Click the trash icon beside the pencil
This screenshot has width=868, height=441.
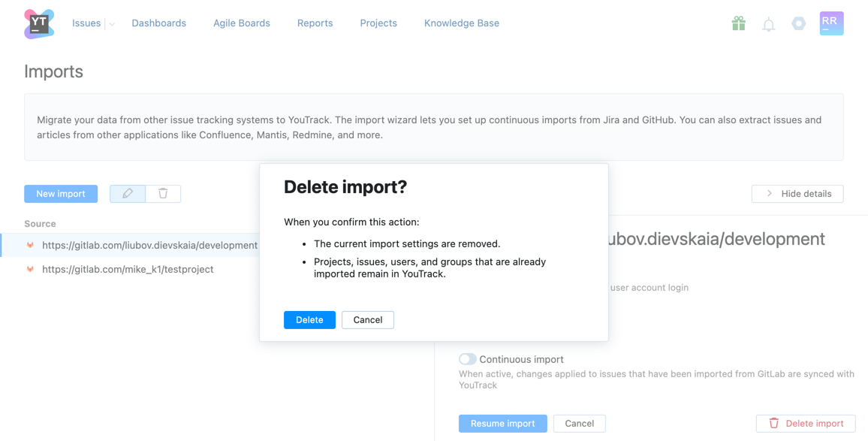click(163, 193)
